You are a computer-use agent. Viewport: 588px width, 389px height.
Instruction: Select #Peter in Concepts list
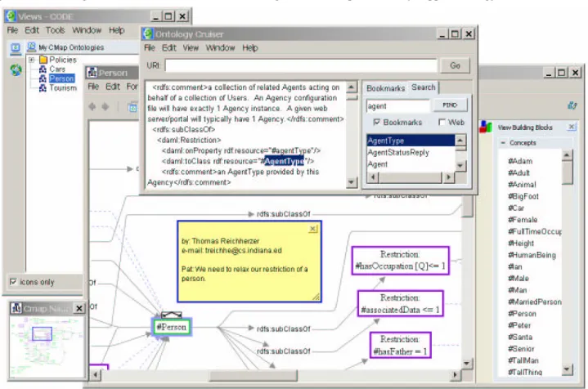pyautogui.click(x=519, y=325)
